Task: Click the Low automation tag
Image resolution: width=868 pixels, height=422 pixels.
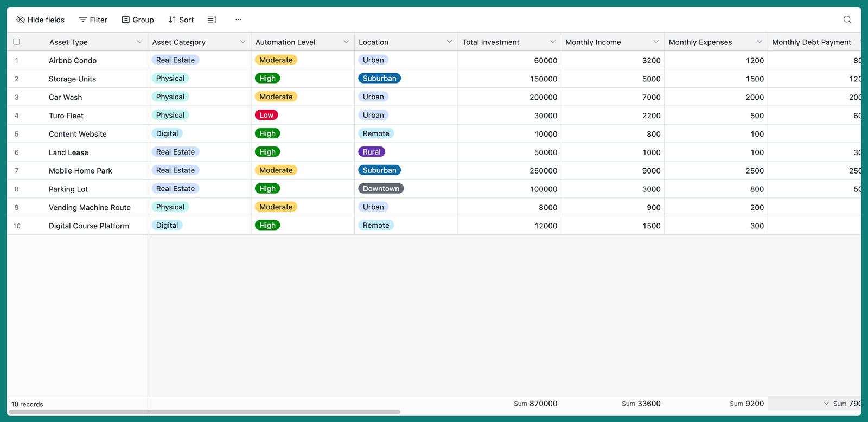Action: (266, 115)
